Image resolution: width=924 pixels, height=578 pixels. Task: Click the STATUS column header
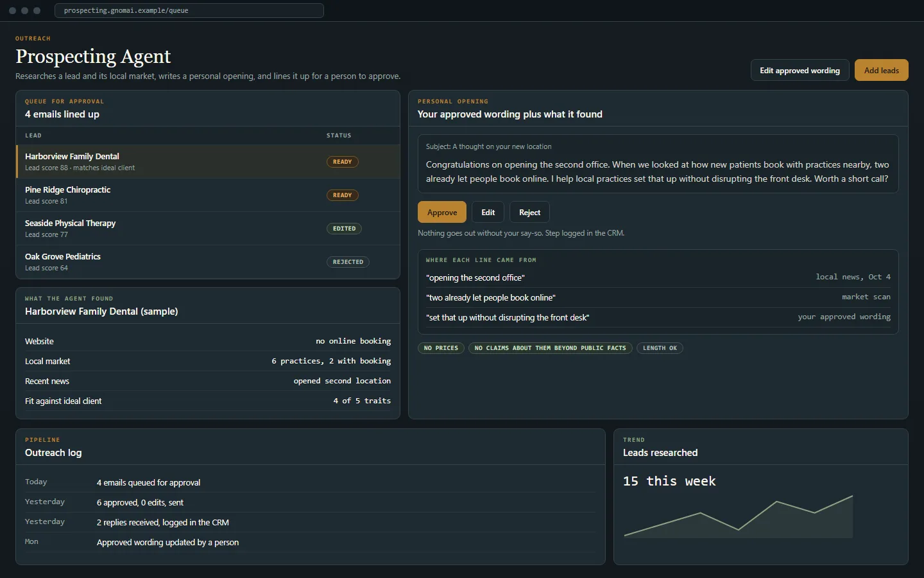pos(339,136)
